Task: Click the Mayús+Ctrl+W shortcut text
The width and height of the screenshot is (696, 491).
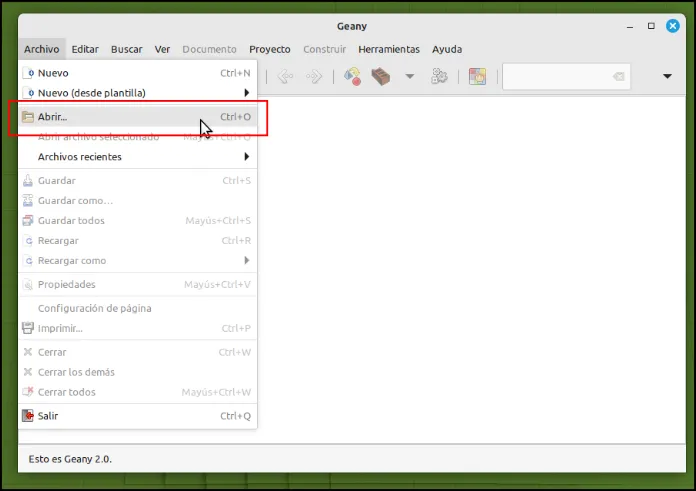Action: (x=216, y=392)
